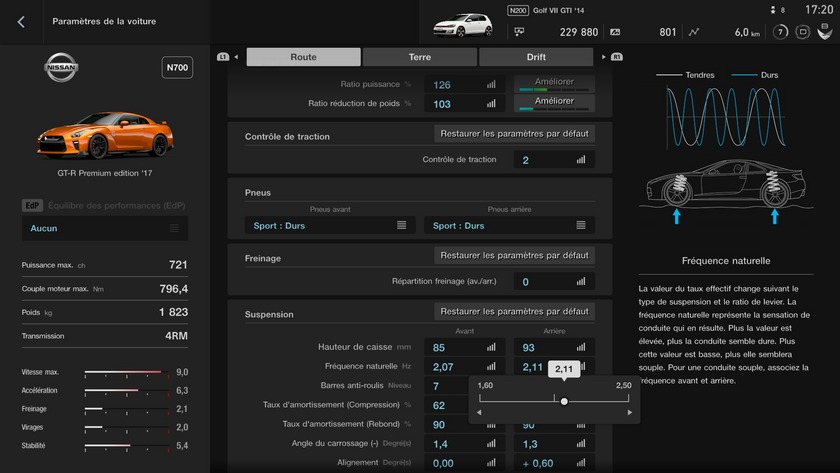The width and height of the screenshot is (840, 473).
Task: Select the Répartition freinage value 0
Action: (x=526, y=282)
